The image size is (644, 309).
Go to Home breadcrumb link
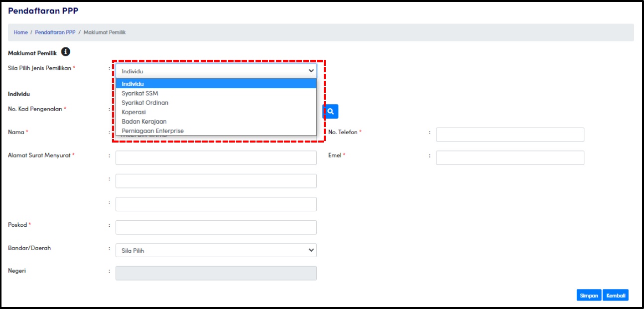(x=20, y=32)
